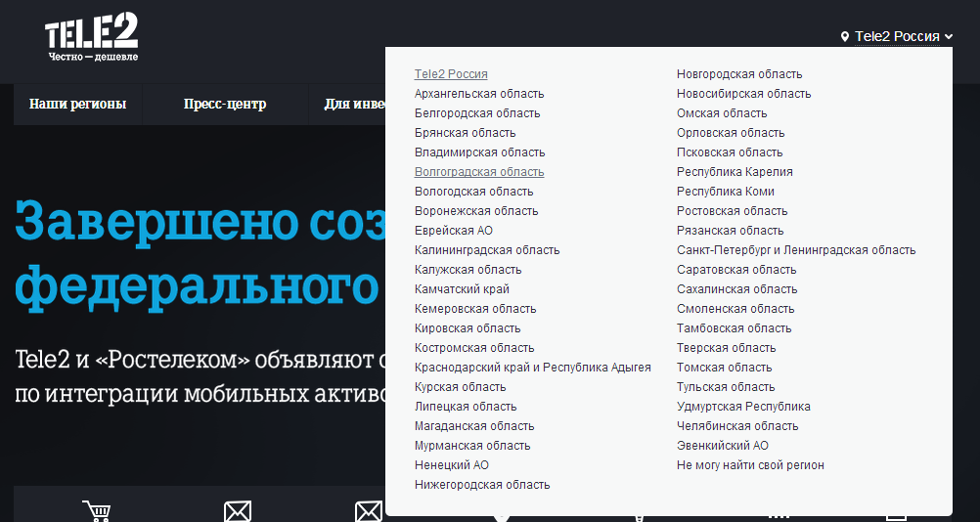
Task: Click the shopping cart icon
Action: pos(96,511)
